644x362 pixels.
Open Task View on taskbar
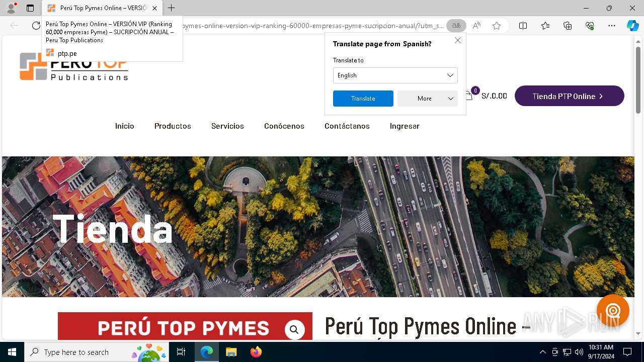coord(181,352)
